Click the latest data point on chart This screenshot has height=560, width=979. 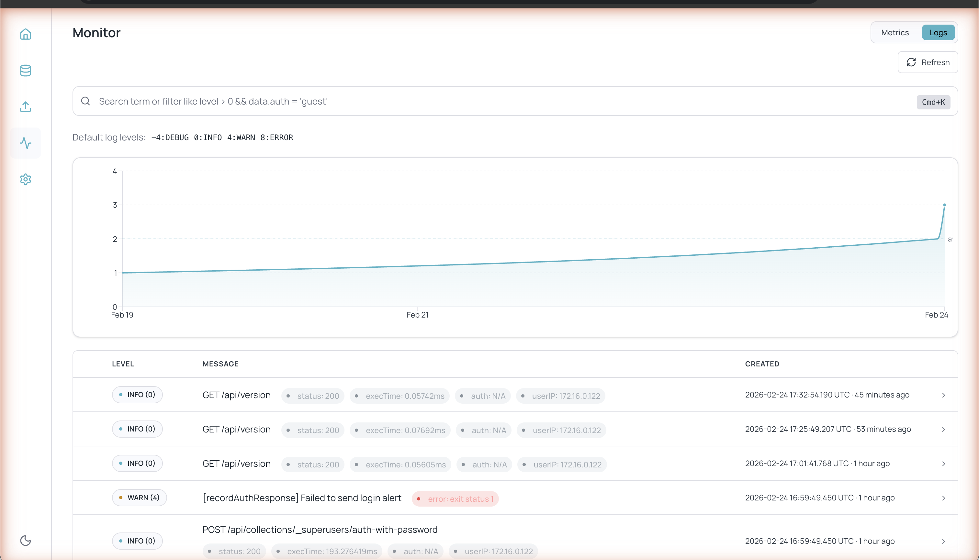(x=944, y=205)
